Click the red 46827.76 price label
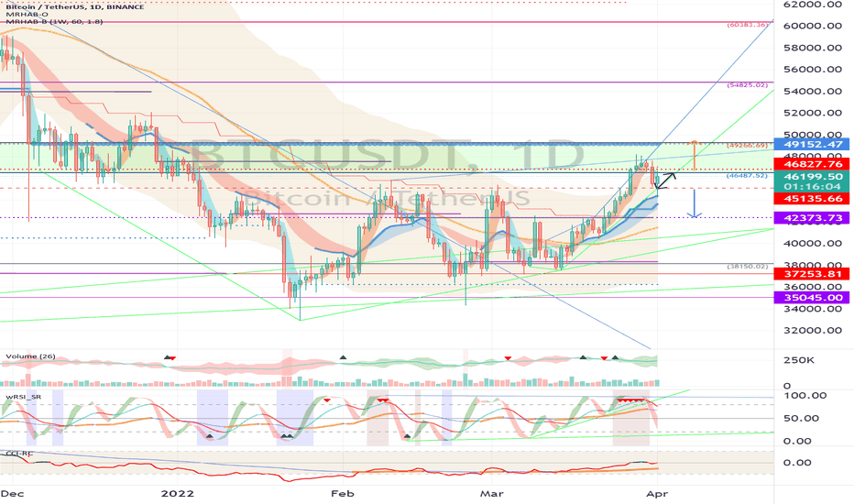This screenshot has width=854, height=504. pyautogui.click(x=813, y=163)
